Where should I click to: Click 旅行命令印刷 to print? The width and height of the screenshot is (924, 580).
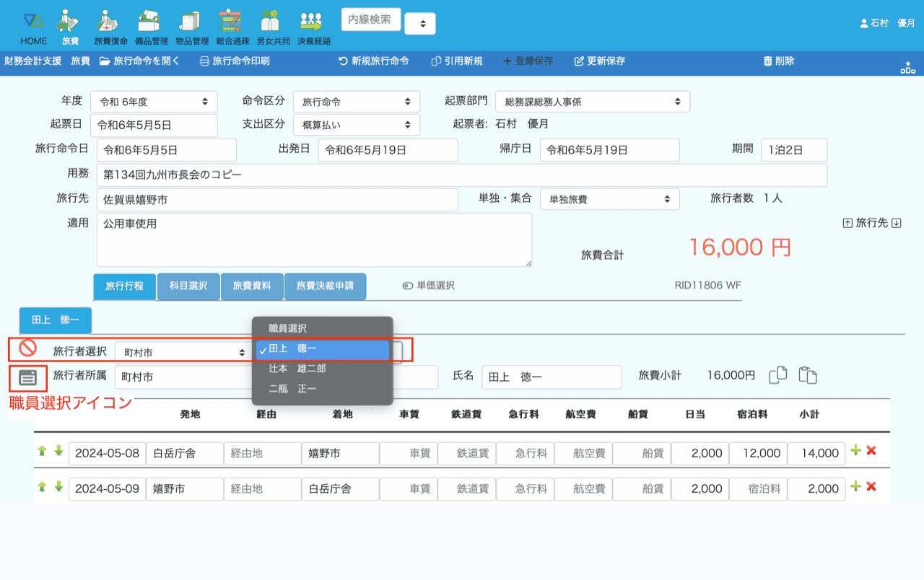pos(235,61)
